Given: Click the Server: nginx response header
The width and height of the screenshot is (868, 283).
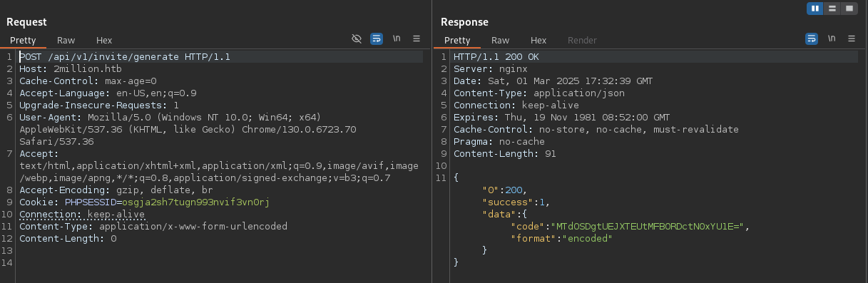Looking at the screenshot, I should click(x=491, y=68).
